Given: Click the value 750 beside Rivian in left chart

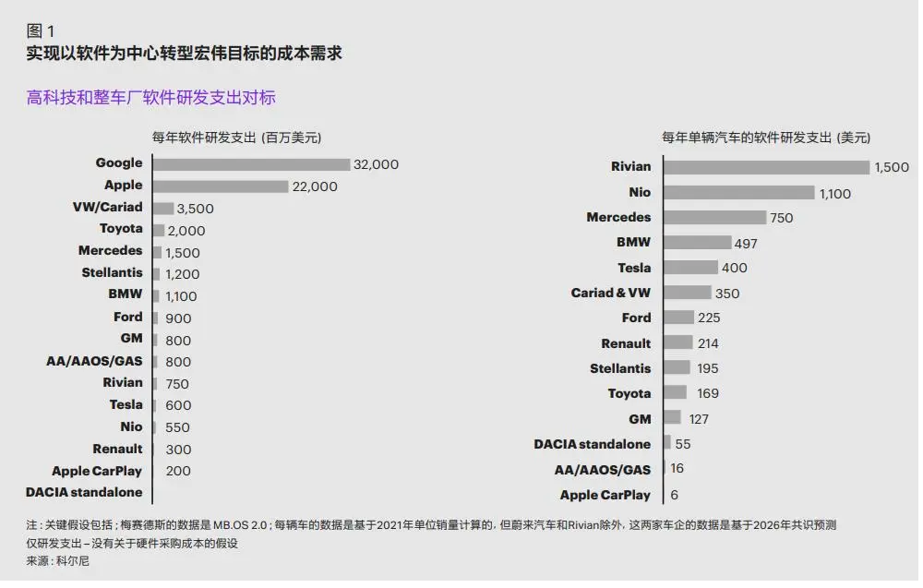Looking at the screenshot, I should (x=177, y=384).
